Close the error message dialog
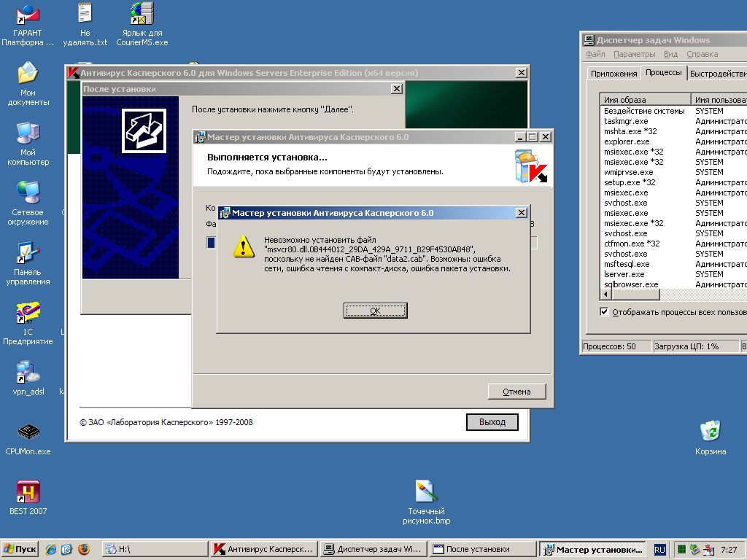Screen dimensions: 747x560 [522, 213]
